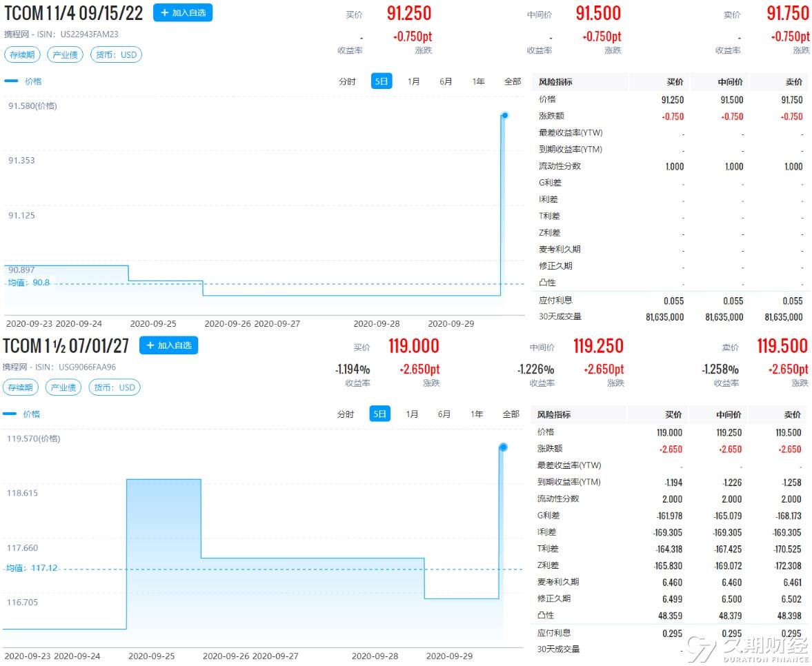This screenshot has width=812, height=666.
Task: Click 到期收益率(YTM) bid value -1.194
Action: (x=673, y=483)
